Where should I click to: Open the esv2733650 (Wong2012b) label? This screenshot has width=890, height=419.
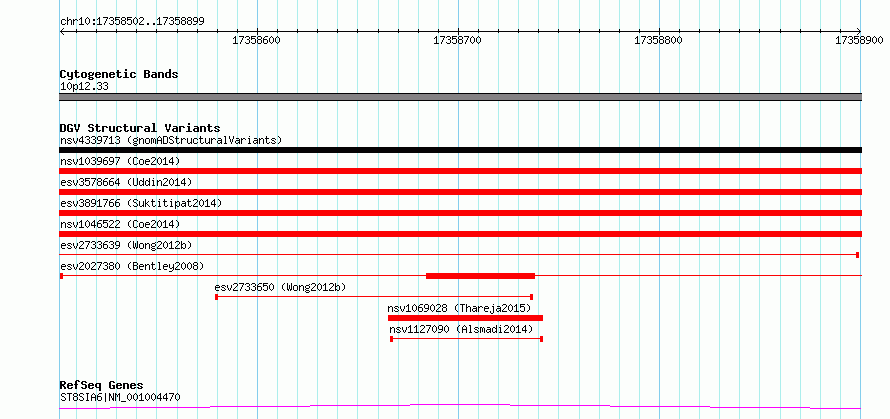280,287
